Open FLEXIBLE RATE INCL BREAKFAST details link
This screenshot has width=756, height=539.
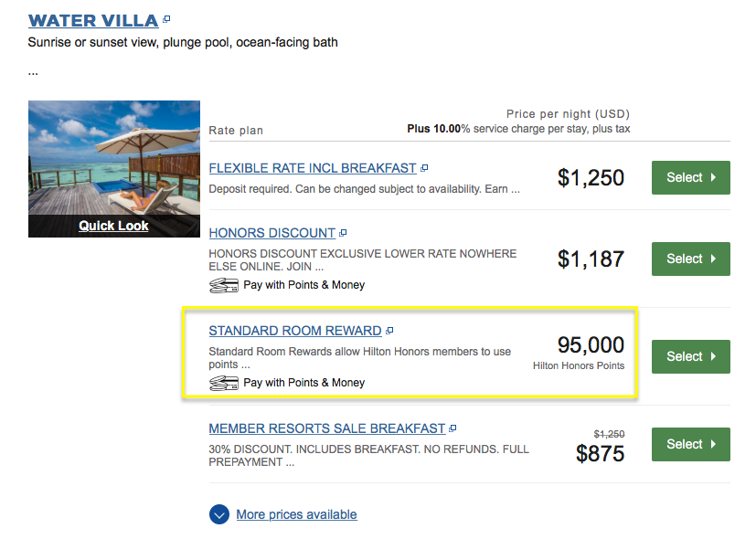point(313,168)
